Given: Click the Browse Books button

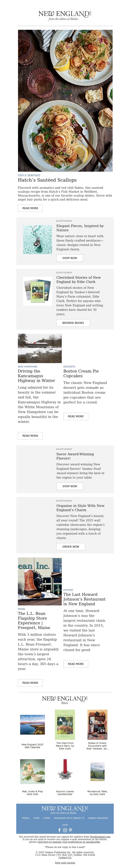Looking at the screenshot, I should click(x=73, y=323).
